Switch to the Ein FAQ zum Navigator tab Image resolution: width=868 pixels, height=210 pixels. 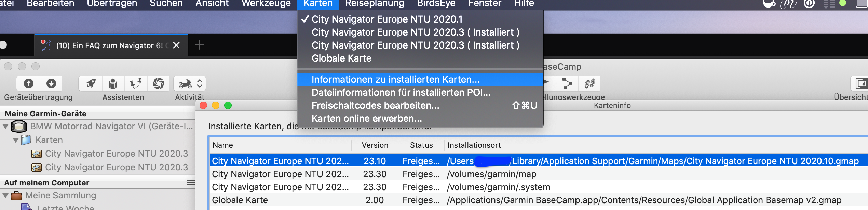tap(111, 45)
